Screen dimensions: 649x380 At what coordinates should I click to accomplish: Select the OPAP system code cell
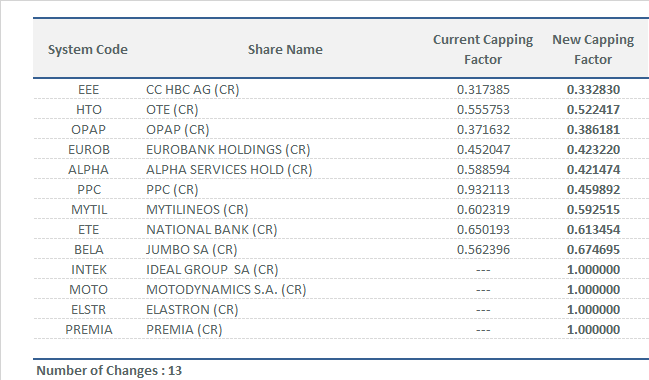(89, 130)
